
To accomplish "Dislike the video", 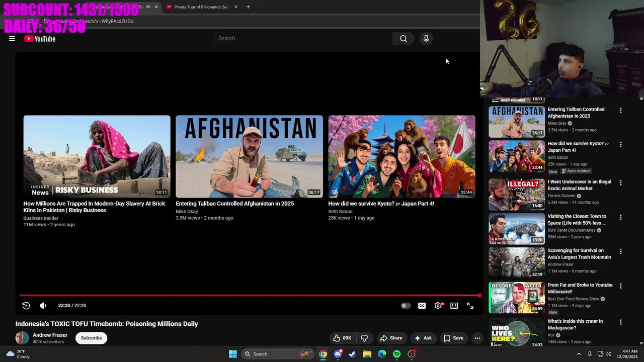I will [x=365, y=338].
